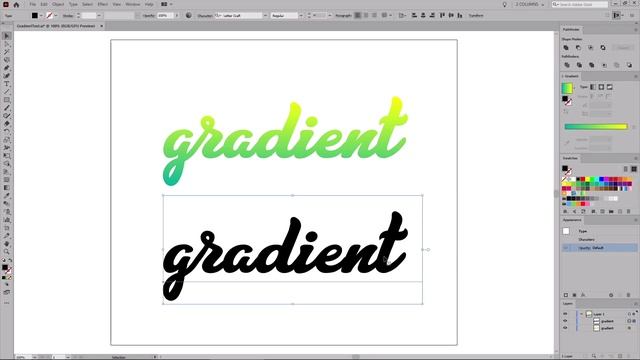This screenshot has height=360, width=640.
Task: Open the Help menu
Action: coord(149,4)
